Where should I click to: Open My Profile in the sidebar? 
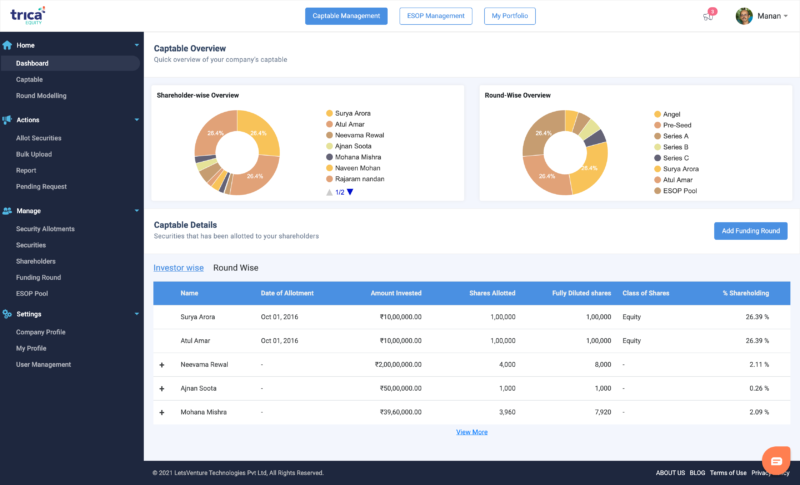(31, 348)
